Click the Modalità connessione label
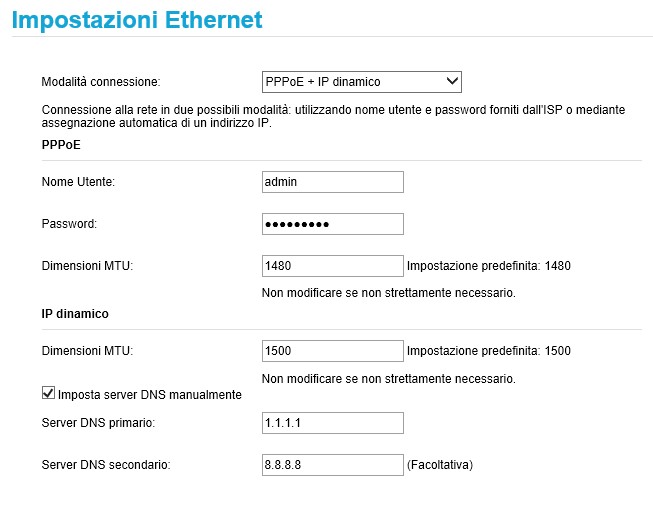 pyautogui.click(x=101, y=82)
